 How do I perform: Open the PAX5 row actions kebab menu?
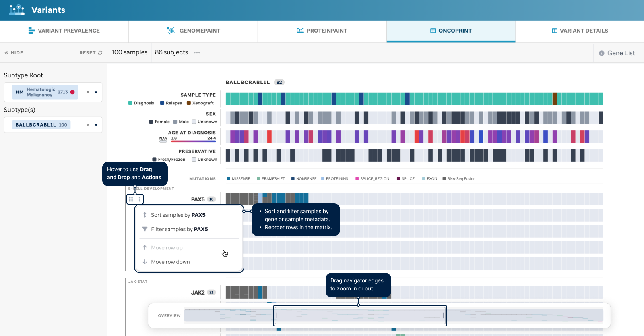(139, 199)
